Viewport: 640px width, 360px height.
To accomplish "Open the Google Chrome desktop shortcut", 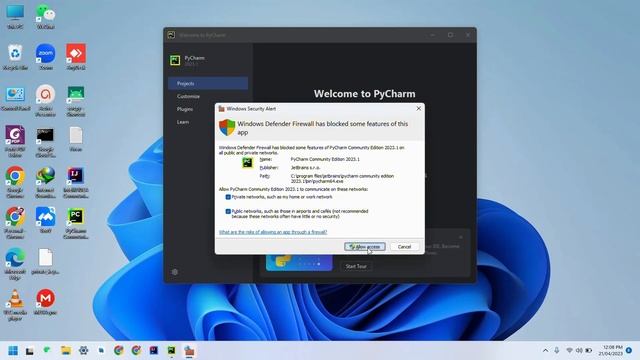I will pos(15,182).
